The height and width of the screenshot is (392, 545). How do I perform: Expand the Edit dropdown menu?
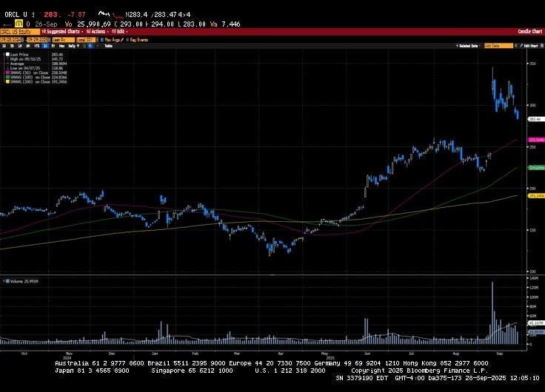pos(118,32)
